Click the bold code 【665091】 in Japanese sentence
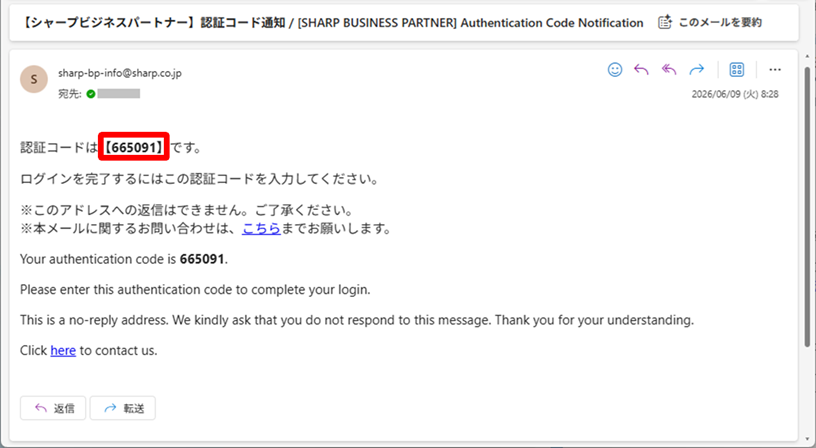Viewport: 816px width, 448px height. 134,147
